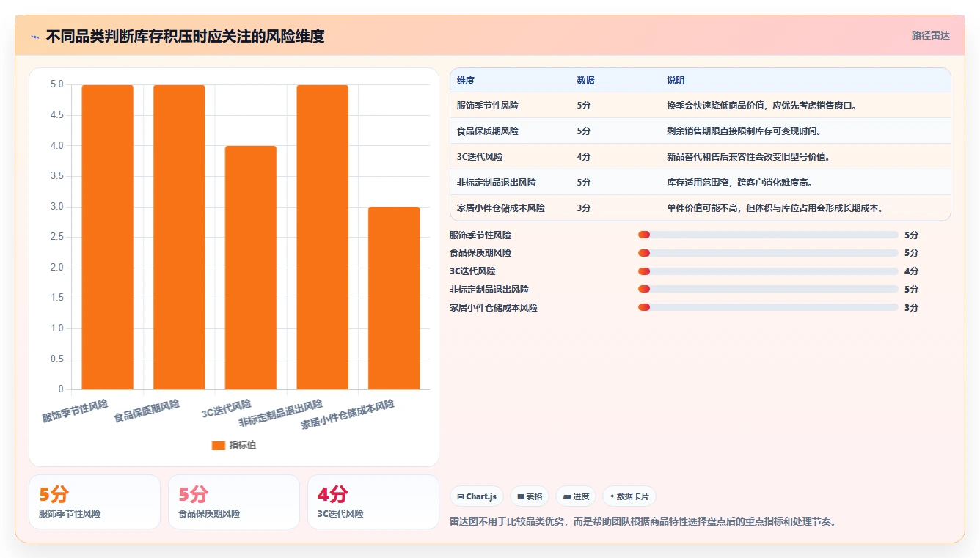Click the 食品保质期风险 bar in chart
This screenshot has height=558, width=980.
179,237
